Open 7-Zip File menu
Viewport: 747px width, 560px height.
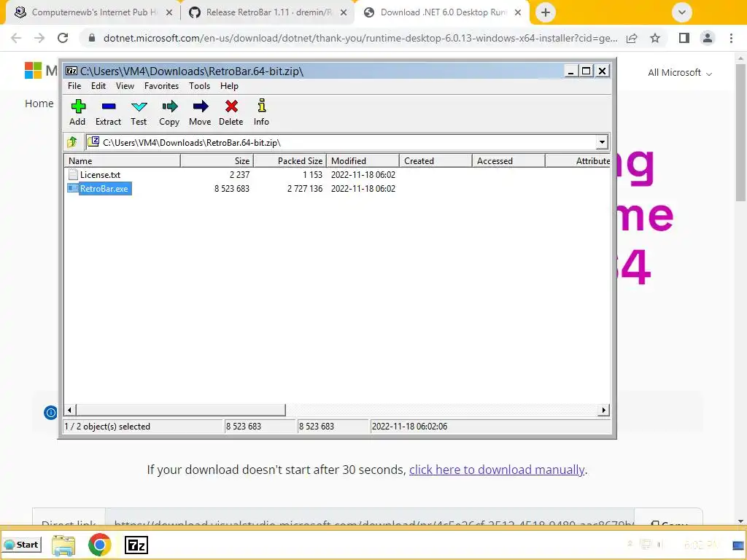point(74,86)
